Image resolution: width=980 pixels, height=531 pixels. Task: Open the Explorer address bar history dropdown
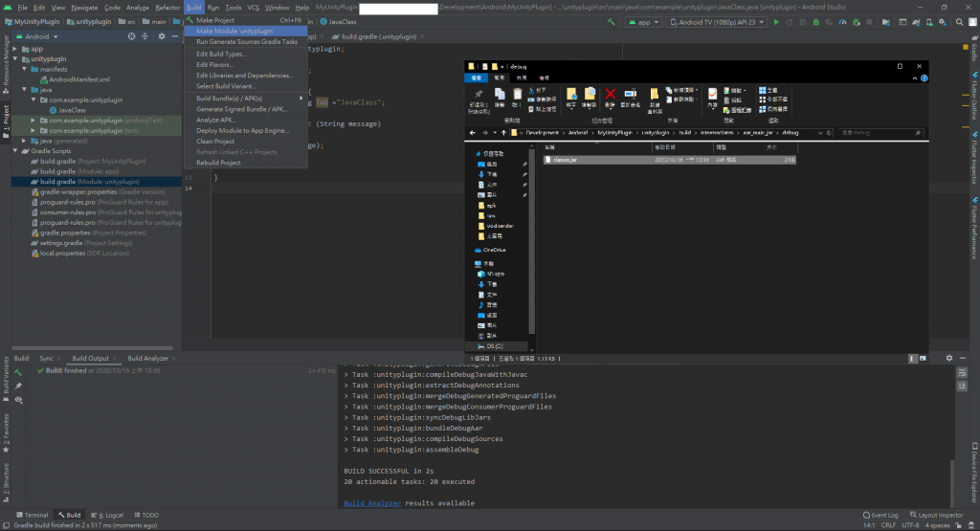point(820,132)
